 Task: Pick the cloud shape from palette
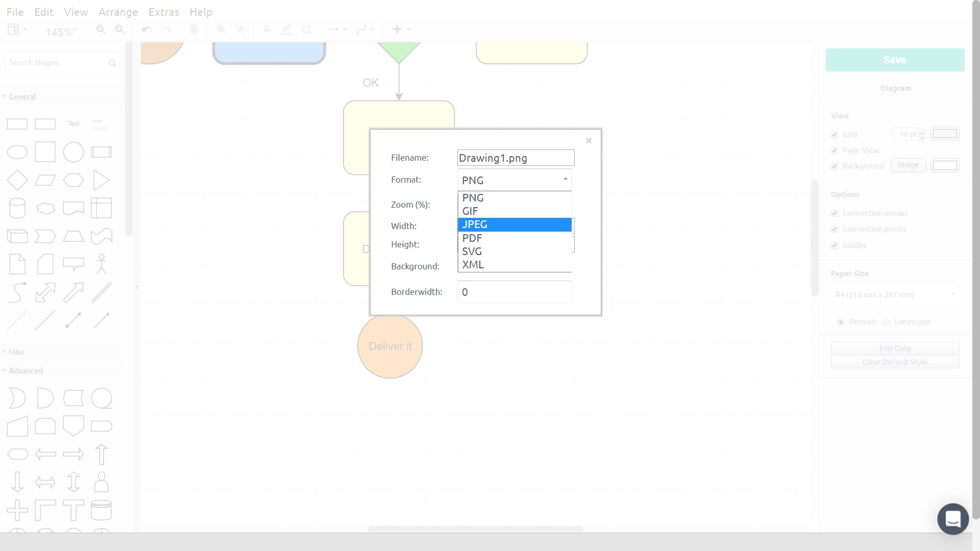[x=45, y=208]
